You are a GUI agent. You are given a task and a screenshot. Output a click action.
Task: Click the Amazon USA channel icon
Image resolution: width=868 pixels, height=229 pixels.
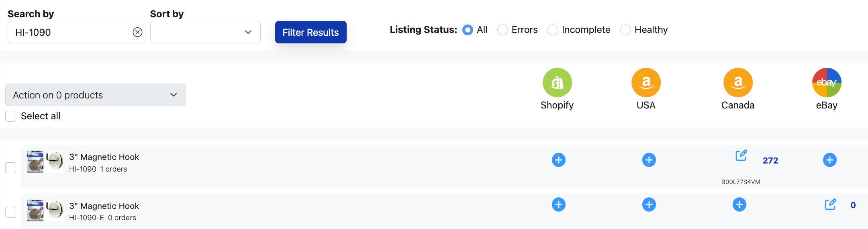[x=646, y=82]
